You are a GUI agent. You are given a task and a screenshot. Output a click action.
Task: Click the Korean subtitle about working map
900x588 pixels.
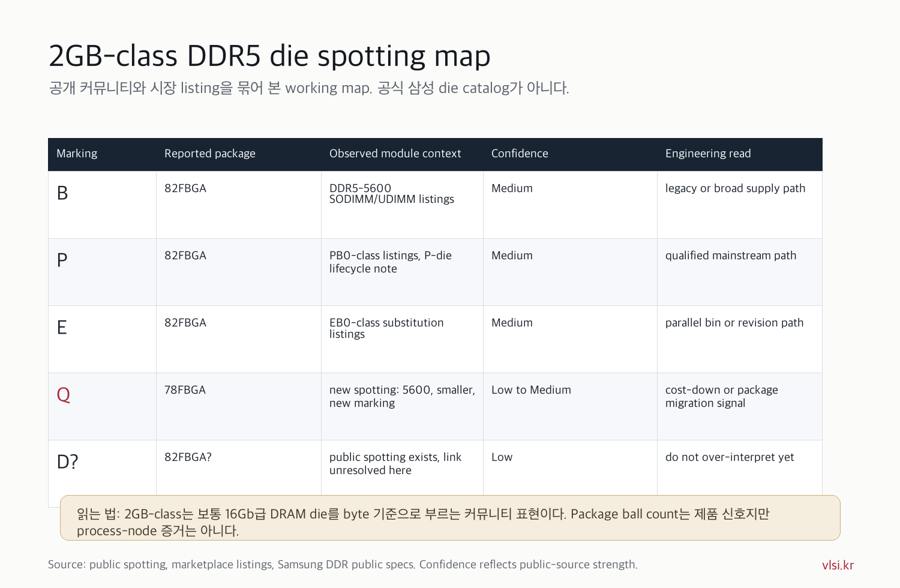tap(308, 88)
